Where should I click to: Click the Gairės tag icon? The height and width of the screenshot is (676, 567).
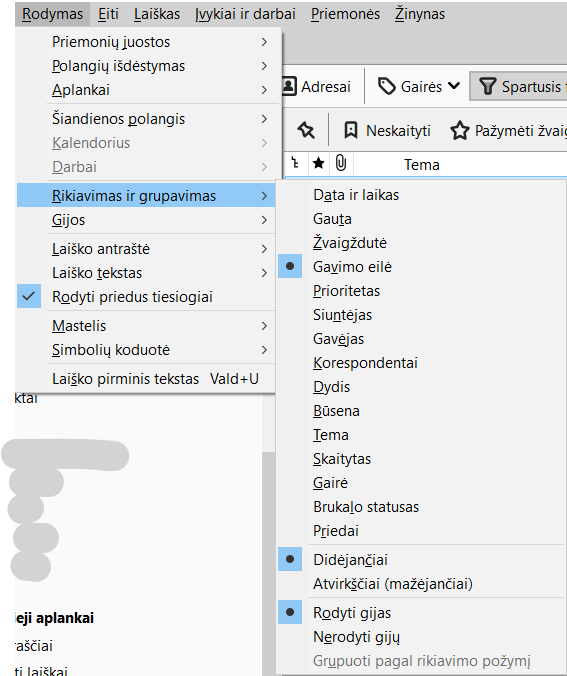pos(387,86)
